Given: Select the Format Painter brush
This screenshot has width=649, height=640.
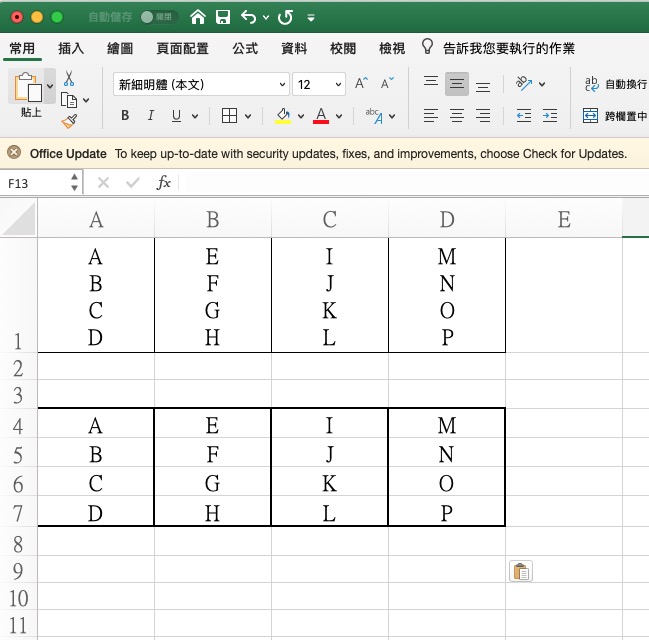Looking at the screenshot, I should point(69,121).
